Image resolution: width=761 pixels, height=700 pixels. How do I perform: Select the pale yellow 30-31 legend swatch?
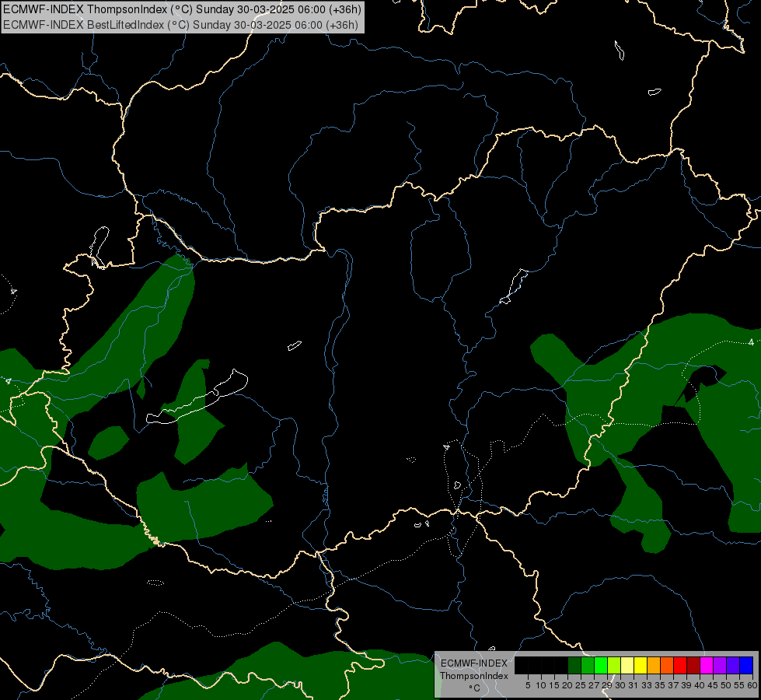click(x=627, y=665)
